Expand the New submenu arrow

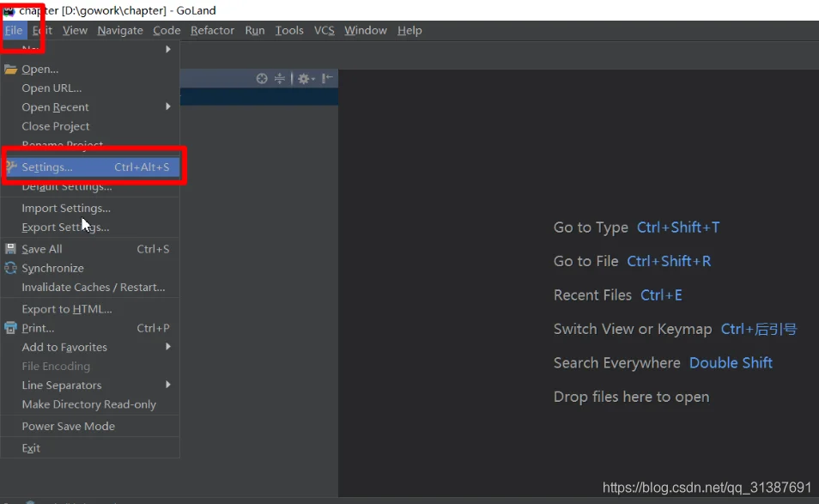tap(168, 49)
